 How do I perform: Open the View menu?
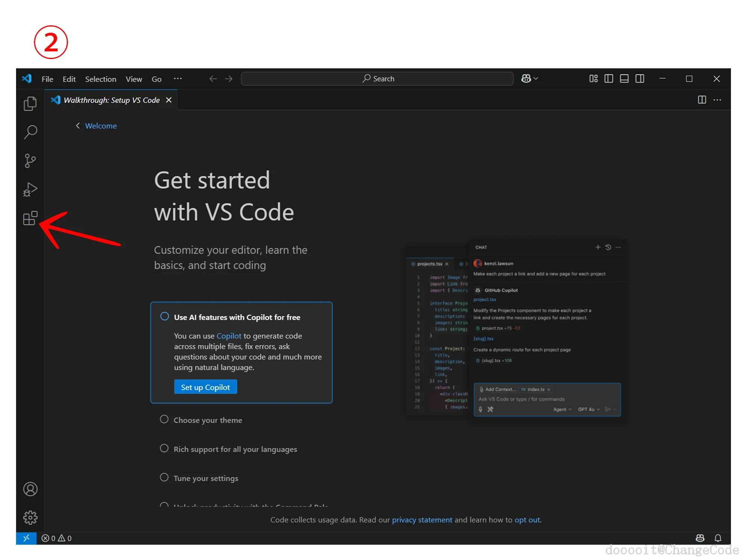134,79
